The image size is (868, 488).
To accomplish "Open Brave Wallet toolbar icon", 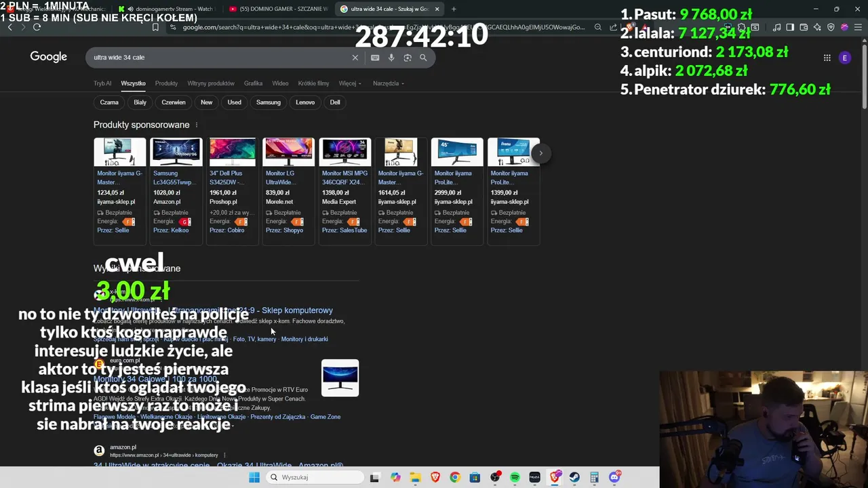I will (x=804, y=27).
